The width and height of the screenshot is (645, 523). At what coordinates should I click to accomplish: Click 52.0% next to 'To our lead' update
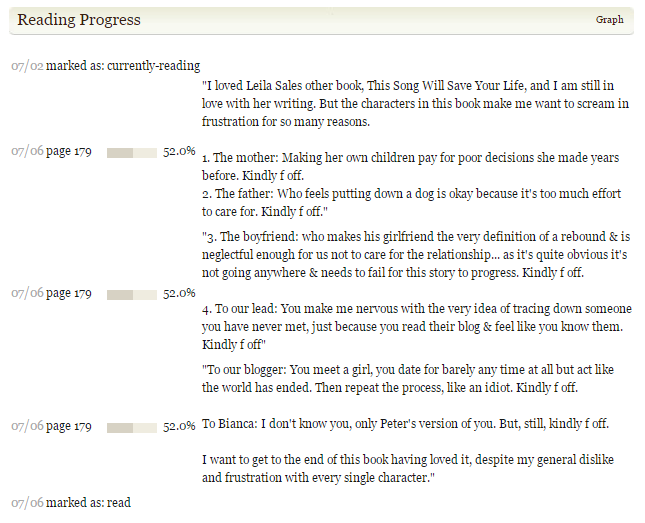[x=179, y=293]
